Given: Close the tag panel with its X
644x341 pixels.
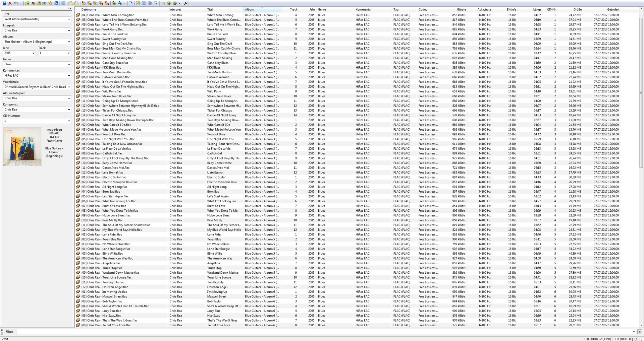Looking at the screenshot, I should point(71,8).
